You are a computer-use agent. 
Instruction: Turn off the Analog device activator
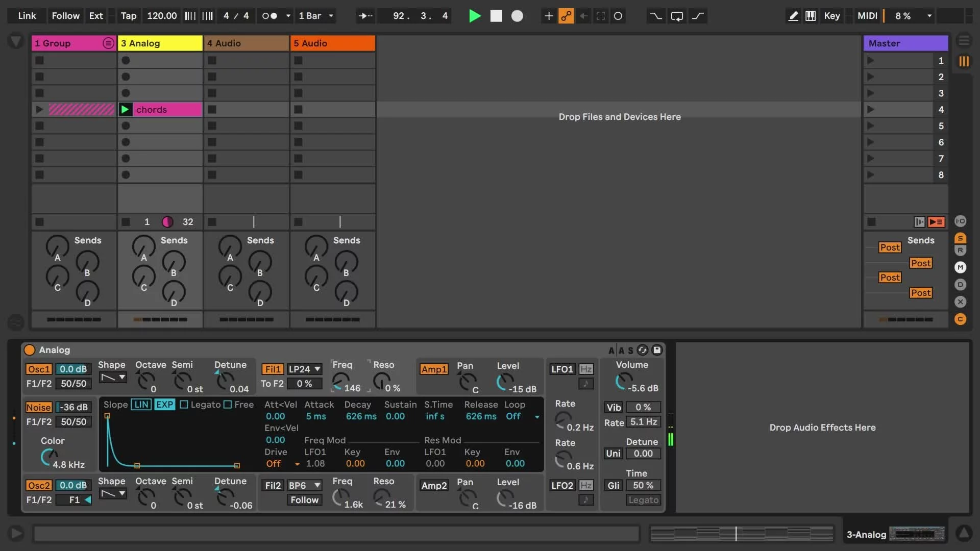[30, 350]
